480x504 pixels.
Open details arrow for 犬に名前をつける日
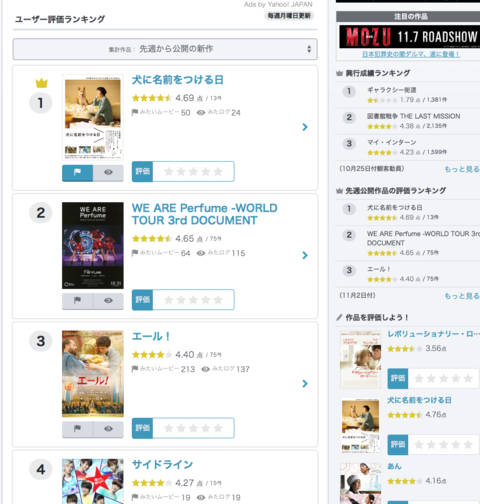pos(305,127)
